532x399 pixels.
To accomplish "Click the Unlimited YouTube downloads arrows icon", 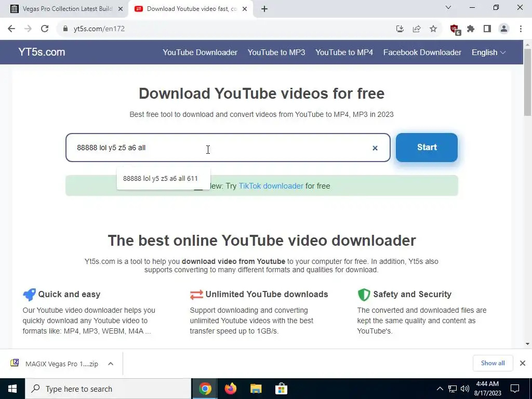I will [196, 295].
